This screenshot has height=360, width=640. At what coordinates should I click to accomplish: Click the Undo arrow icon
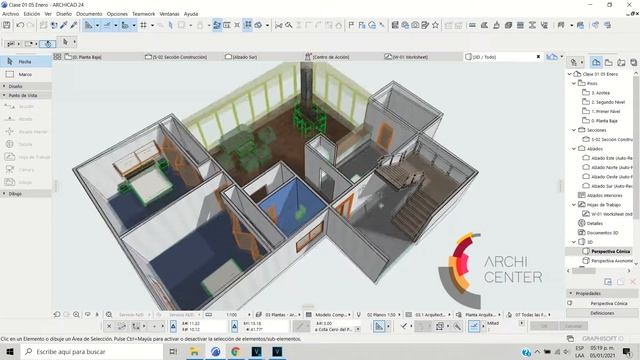tap(20, 25)
